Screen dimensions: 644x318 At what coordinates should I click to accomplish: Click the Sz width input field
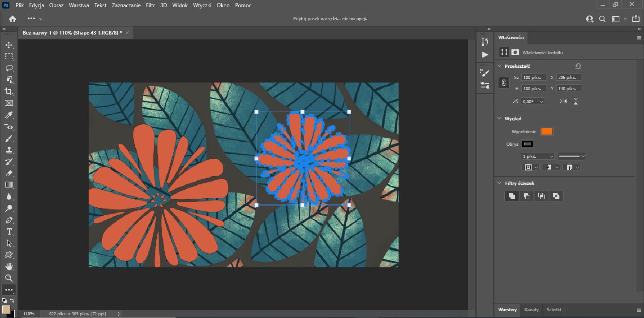click(534, 77)
